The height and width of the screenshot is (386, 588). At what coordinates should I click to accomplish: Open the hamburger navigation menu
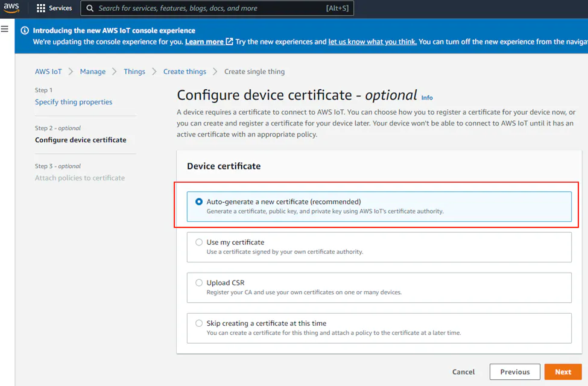pyautogui.click(x=4, y=29)
